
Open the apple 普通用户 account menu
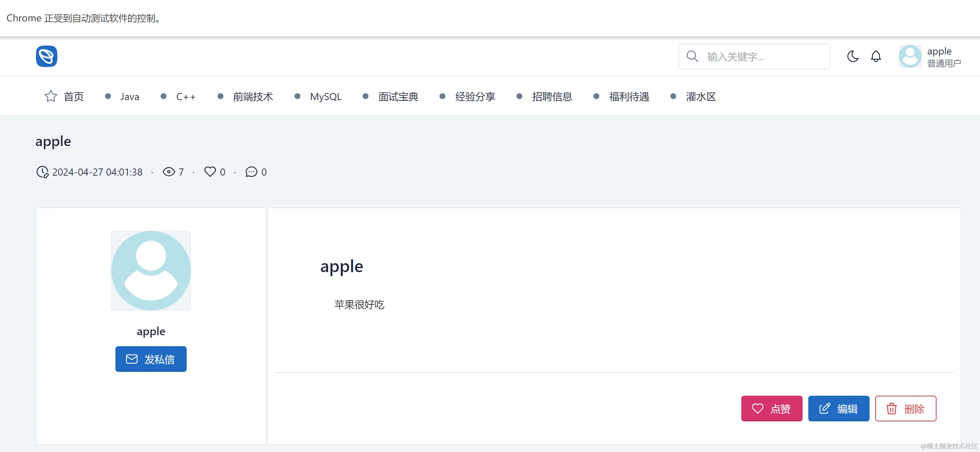(943, 57)
